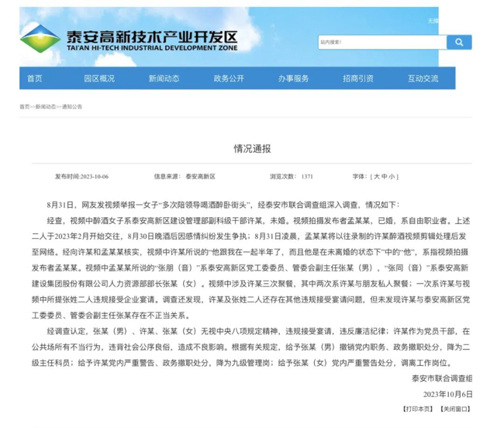Click the site title 泰安高新技术产业开发区
This screenshot has height=428, width=504.
tap(152, 37)
